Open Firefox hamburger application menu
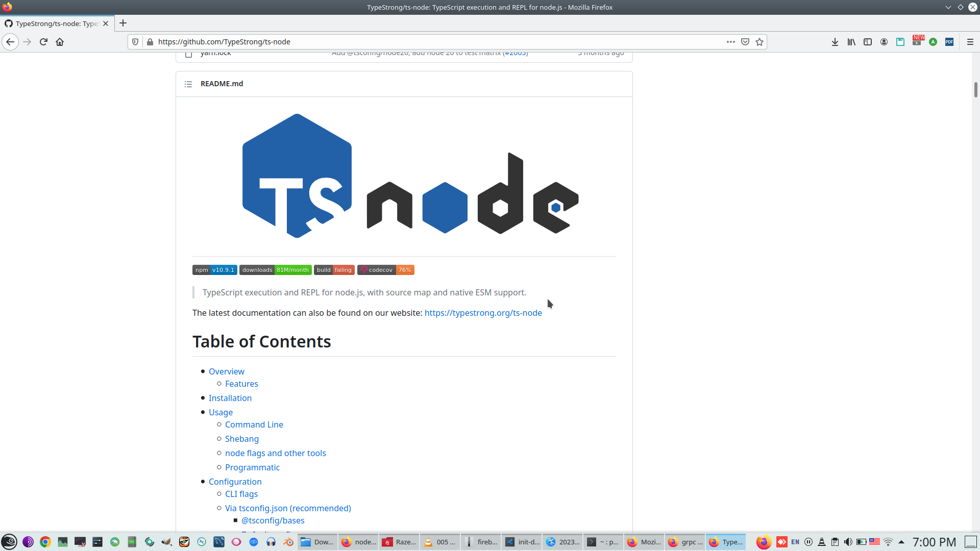 coord(970,42)
